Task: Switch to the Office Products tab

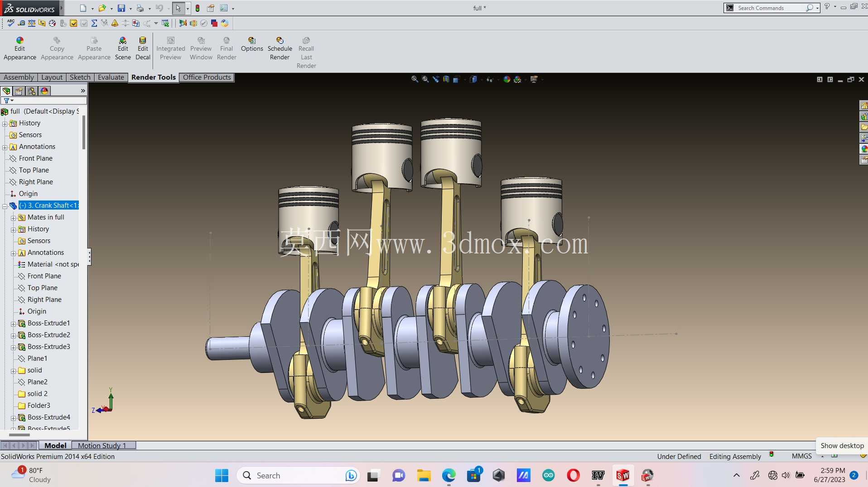Action: (x=207, y=77)
